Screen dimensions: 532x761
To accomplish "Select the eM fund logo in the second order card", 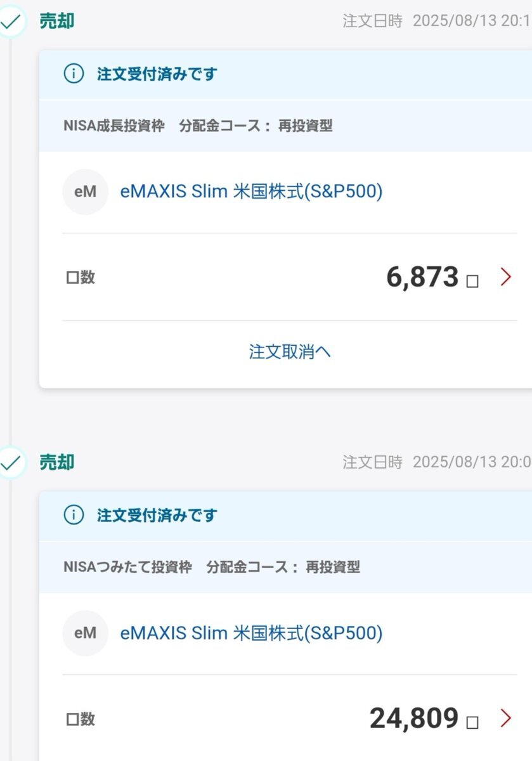I will pos(85,633).
